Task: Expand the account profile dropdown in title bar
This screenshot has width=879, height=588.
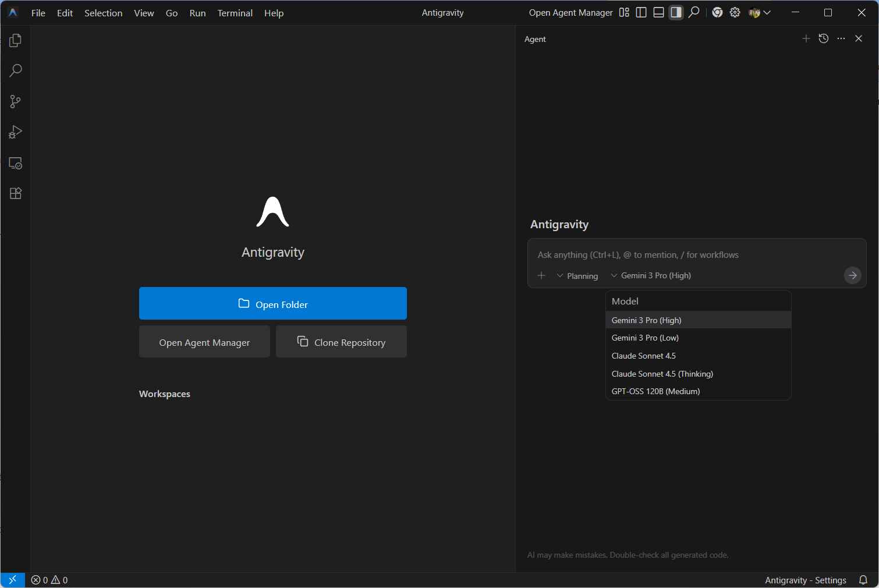Action: 760,13
